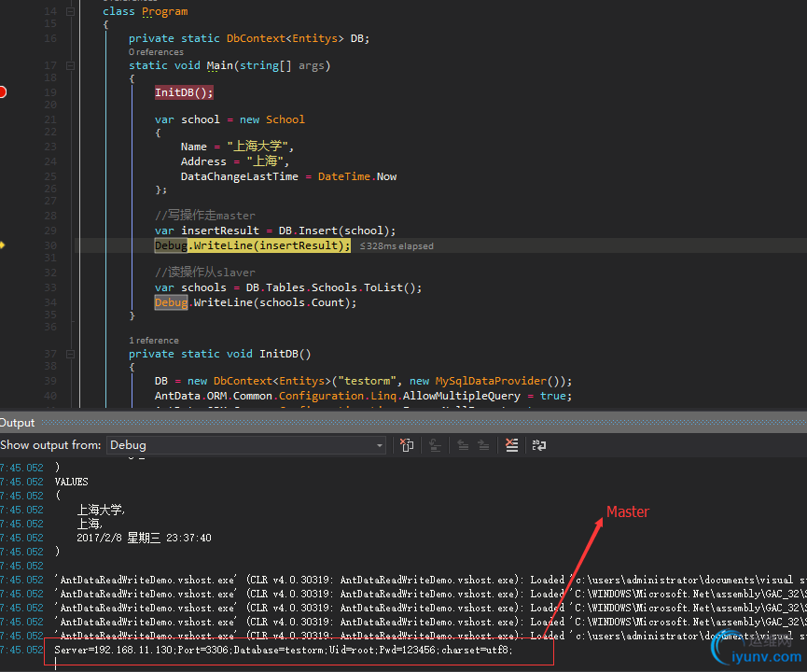This screenshot has height=672, width=807.
Task: Click 'DB.Insert(school)' on line 29
Action: click(x=333, y=231)
